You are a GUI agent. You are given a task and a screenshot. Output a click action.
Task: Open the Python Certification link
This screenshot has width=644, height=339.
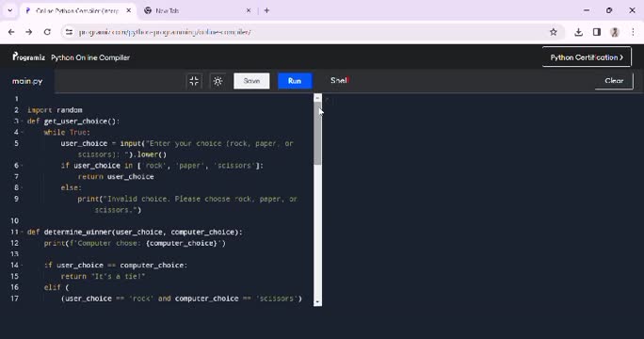(587, 57)
